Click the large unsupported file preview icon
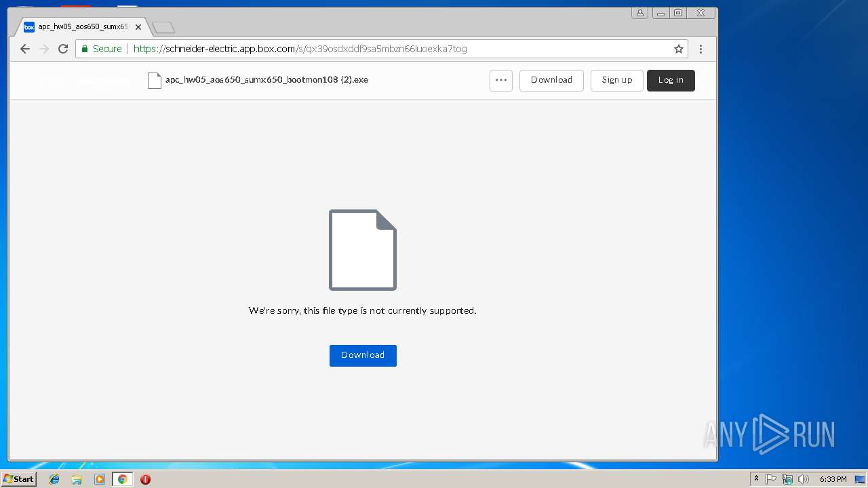The image size is (868, 488). pos(363,250)
